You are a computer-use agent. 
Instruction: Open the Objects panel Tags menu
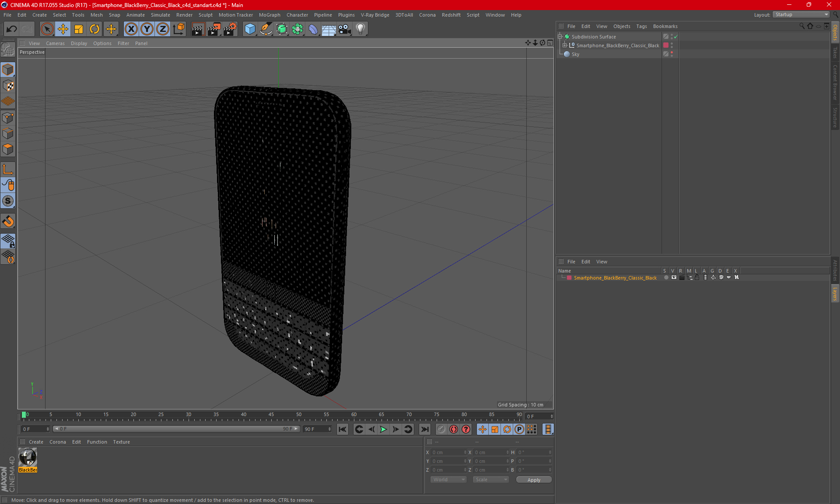coord(641,26)
